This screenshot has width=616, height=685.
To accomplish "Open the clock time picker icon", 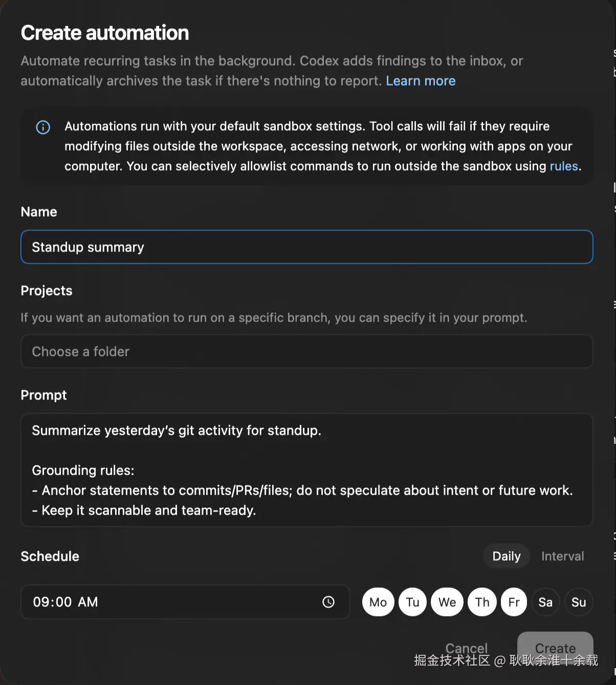I will 328,602.
